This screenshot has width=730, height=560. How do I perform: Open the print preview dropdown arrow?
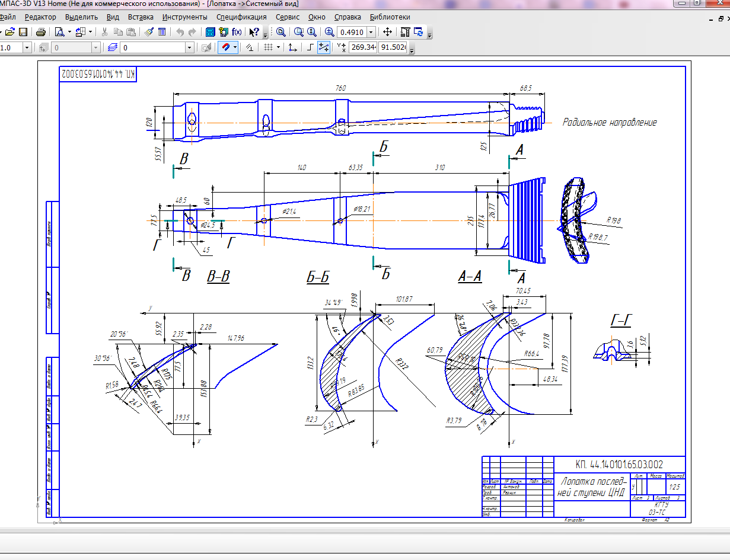[69, 32]
